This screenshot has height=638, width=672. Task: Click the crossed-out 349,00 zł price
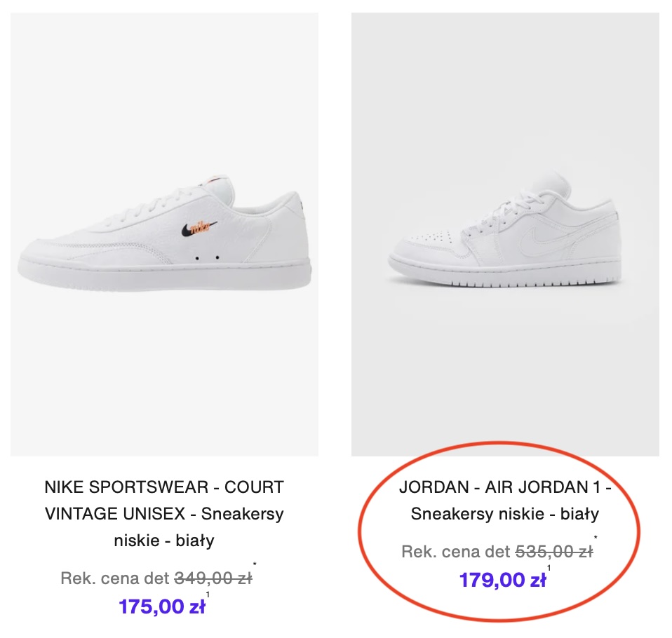(213, 578)
